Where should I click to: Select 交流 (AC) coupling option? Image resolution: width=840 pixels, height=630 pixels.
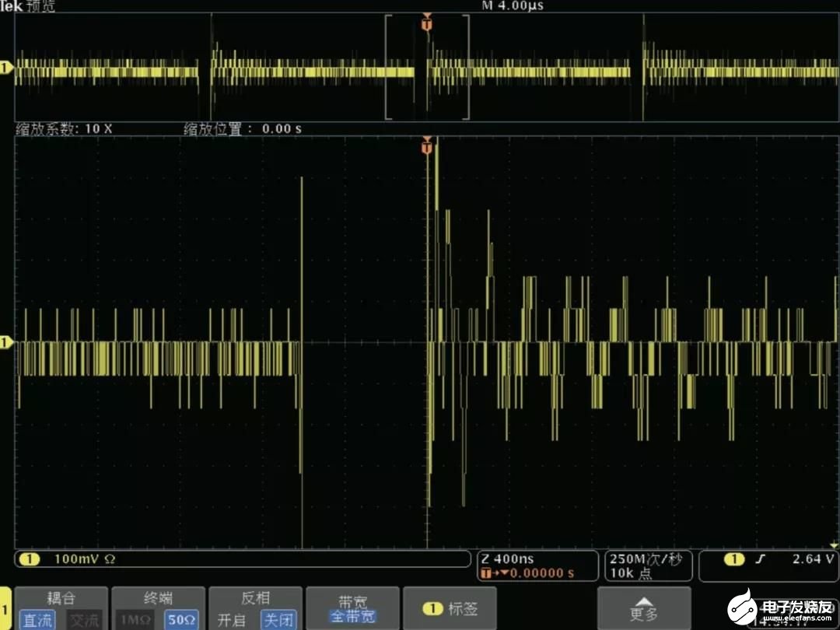(x=85, y=620)
